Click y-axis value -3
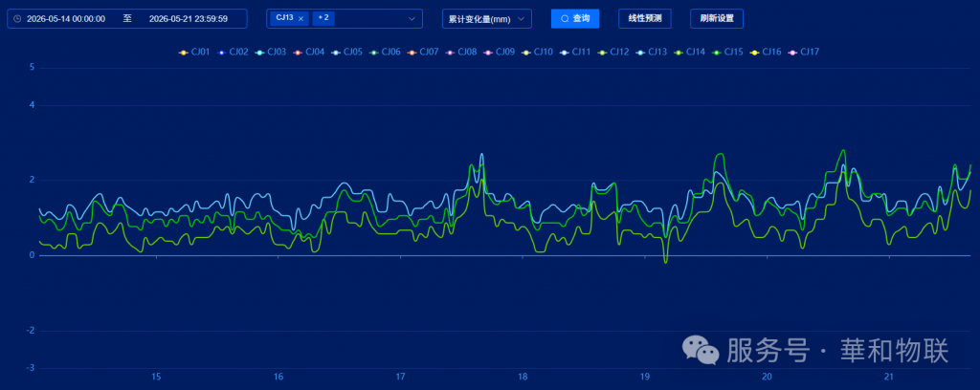The height and width of the screenshot is (390, 980). click(x=30, y=368)
